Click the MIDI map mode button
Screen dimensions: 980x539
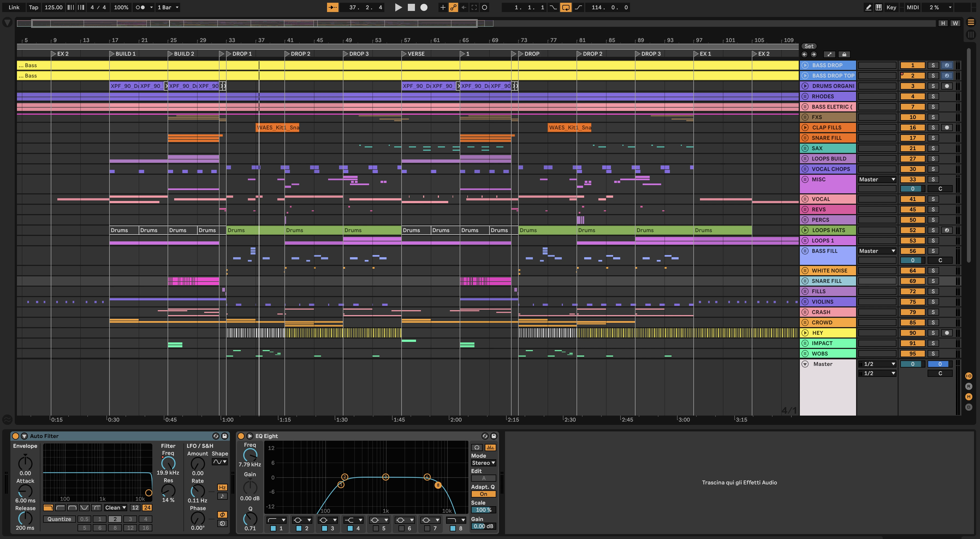[912, 7]
